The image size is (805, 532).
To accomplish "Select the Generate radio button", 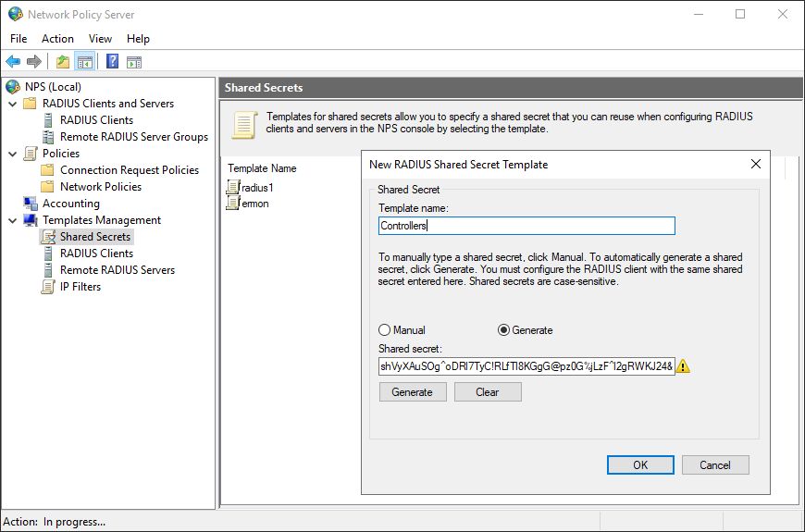I will click(x=503, y=330).
